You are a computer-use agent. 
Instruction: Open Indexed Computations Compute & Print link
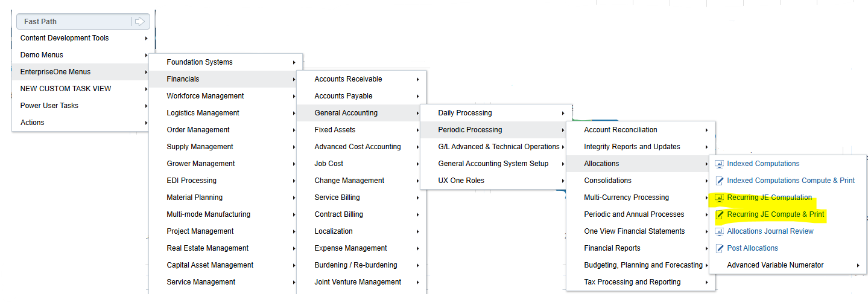[791, 181]
